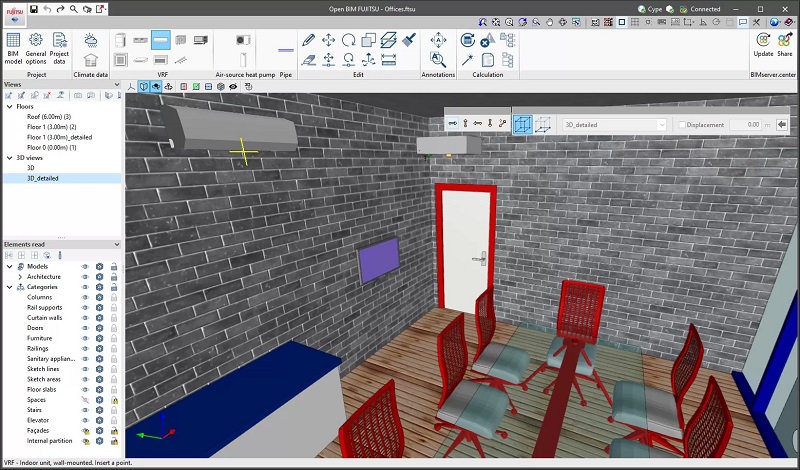Expand the Architecture model node
The image size is (800, 470).
(20, 277)
